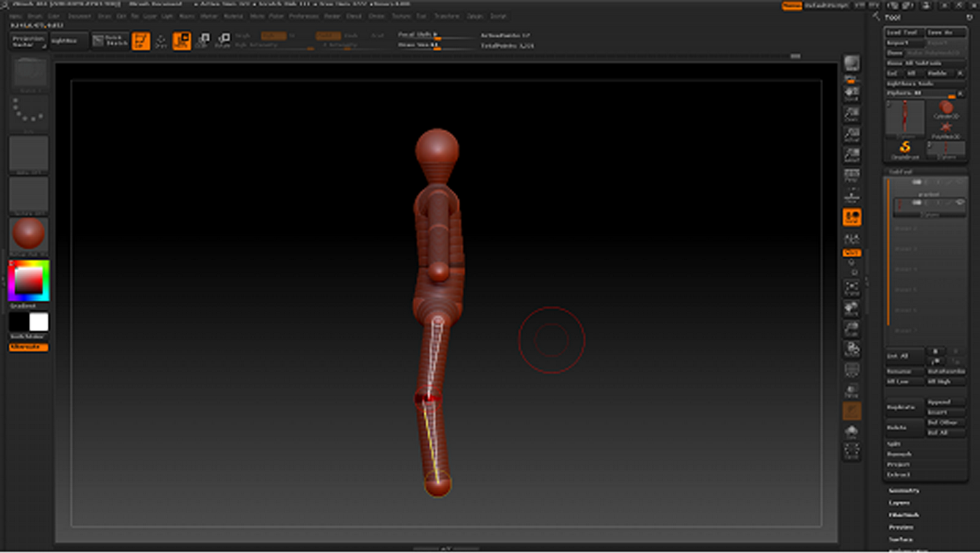Open the texture selector thumbnail
Screen dimensions: 980x553
(28, 195)
